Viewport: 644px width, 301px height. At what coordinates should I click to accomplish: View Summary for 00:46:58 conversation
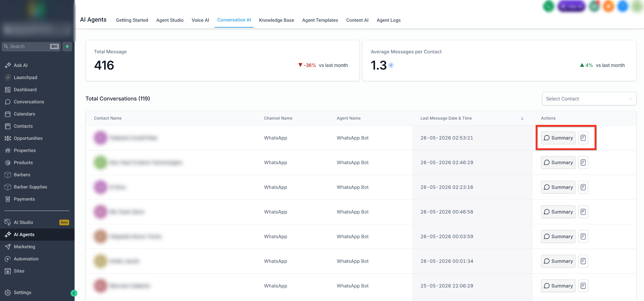click(558, 212)
